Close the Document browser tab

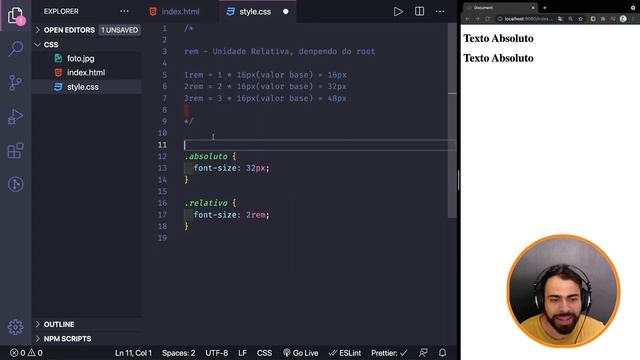(x=533, y=8)
